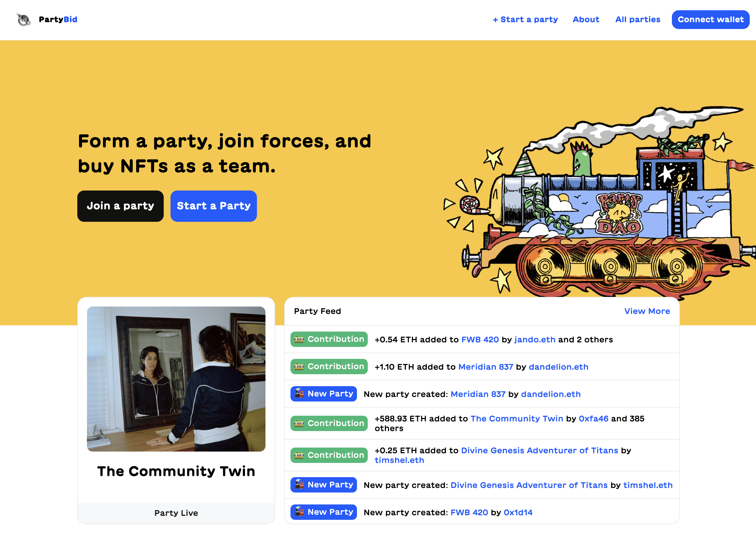The height and width of the screenshot is (538, 756).
Task: Open The Community Twin artwork thumbnail
Action: tap(176, 379)
